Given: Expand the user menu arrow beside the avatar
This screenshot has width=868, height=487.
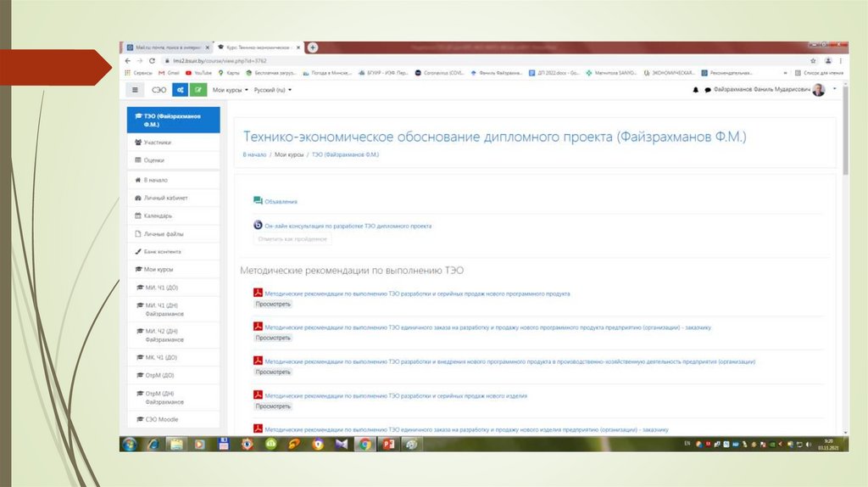Looking at the screenshot, I should pos(834,89).
